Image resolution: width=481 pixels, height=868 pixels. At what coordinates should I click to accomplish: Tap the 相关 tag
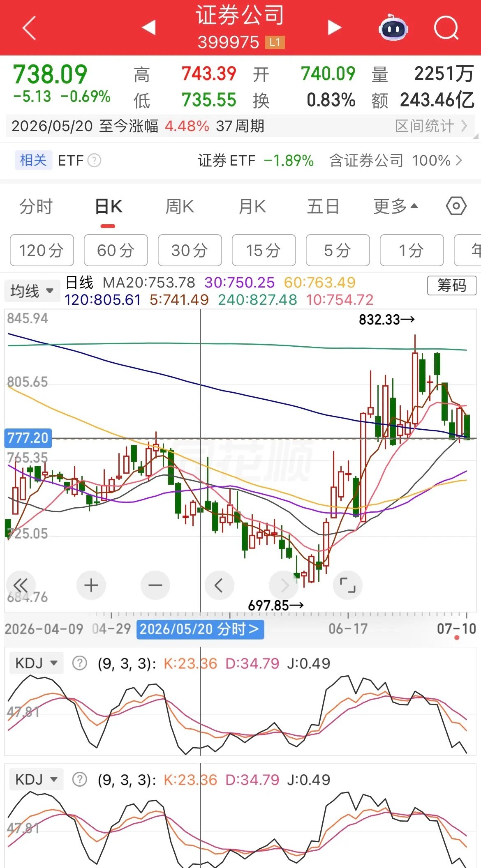(33, 160)
